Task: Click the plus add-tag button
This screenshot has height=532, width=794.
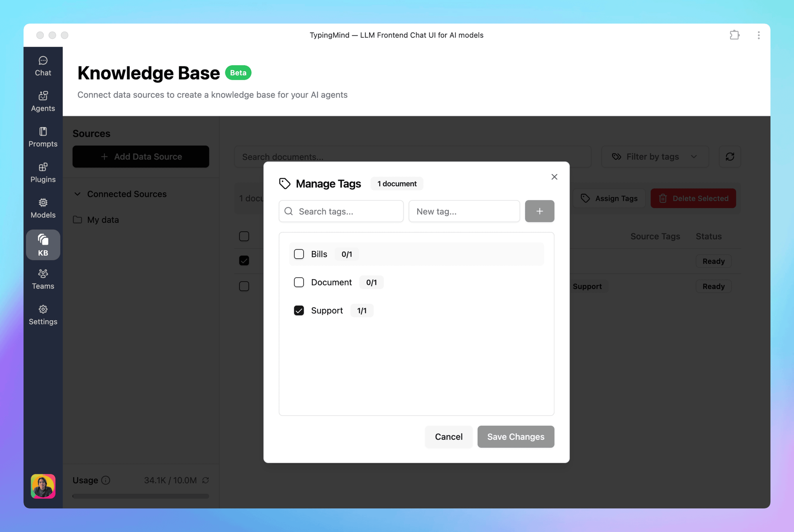Action: [x=539, y=211]
